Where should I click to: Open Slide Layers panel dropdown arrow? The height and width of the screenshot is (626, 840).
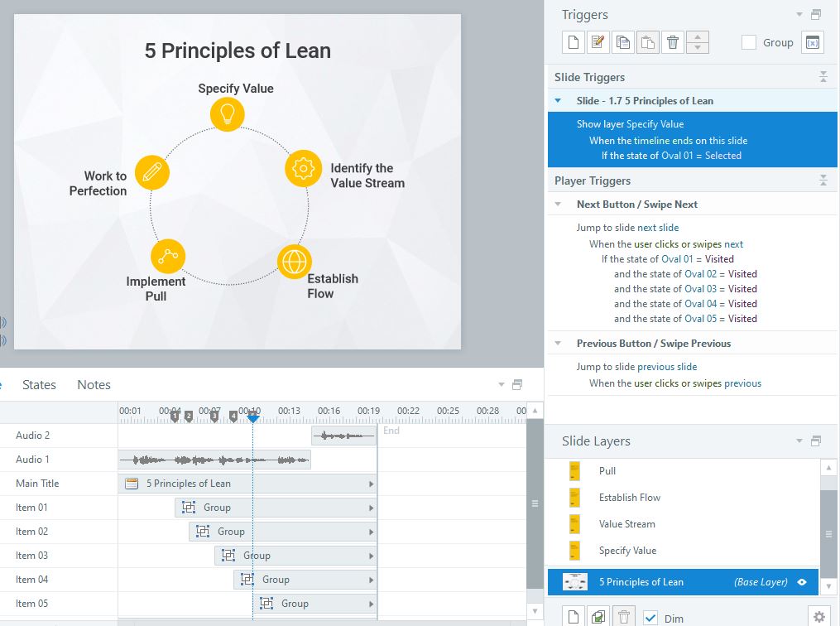(799, 441)
